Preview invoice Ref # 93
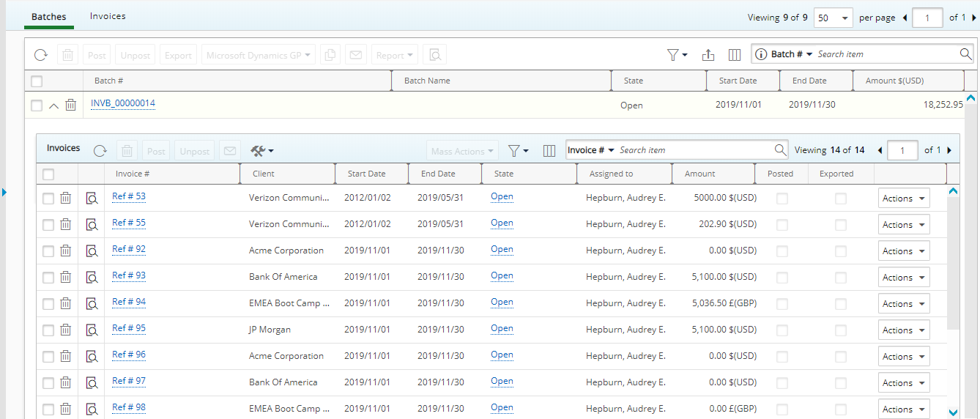The image size is (980, 419). (x=92, y=278)
